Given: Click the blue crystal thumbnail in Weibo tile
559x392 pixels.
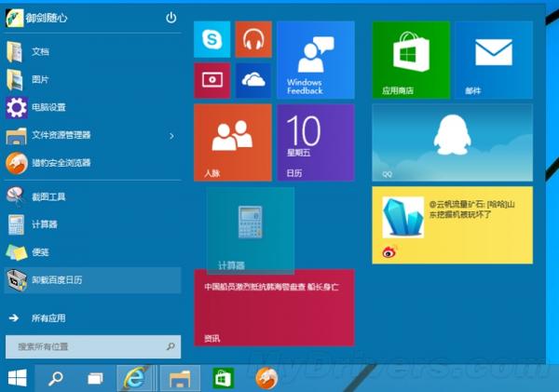Looking at the screenshot, I should pyautogui.click(x=403, y=217).
